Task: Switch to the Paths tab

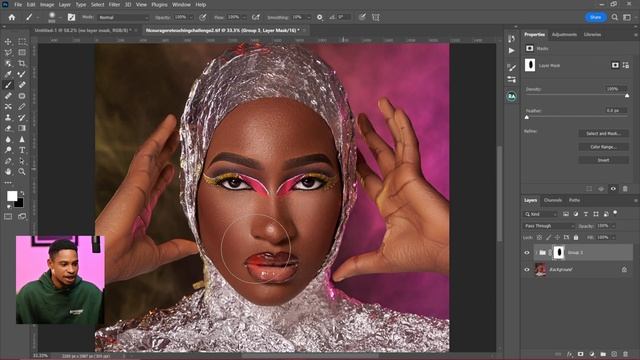Action: click(x=574, y=200)
